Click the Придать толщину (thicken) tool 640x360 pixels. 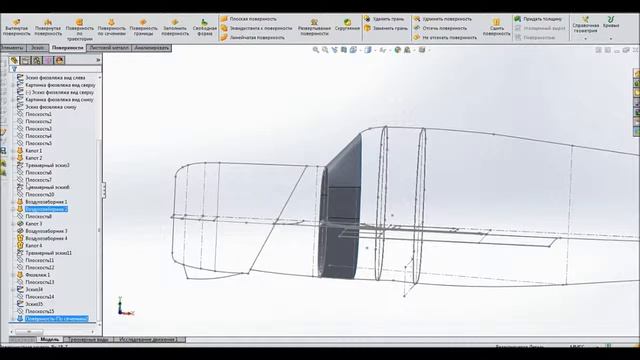(538, 19)
